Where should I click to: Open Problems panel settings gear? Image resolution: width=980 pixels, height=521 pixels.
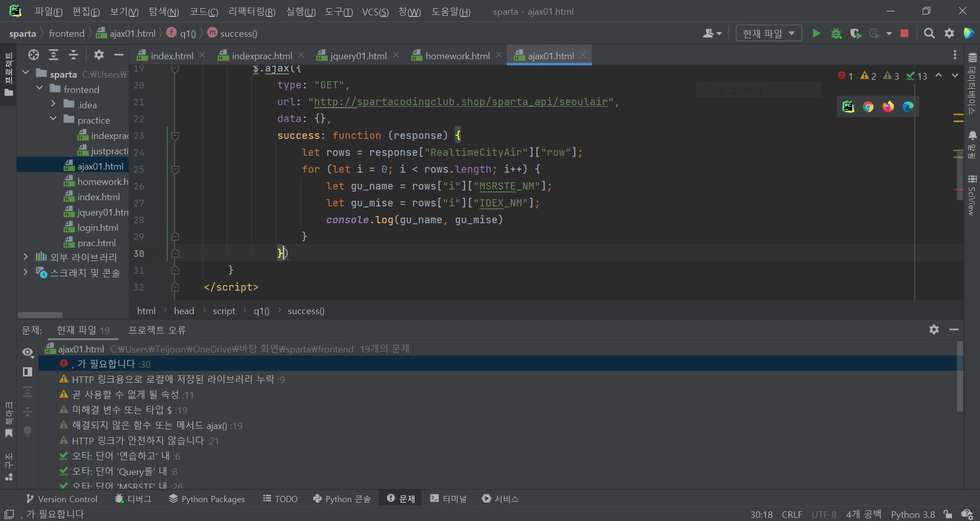pos(934,330)
